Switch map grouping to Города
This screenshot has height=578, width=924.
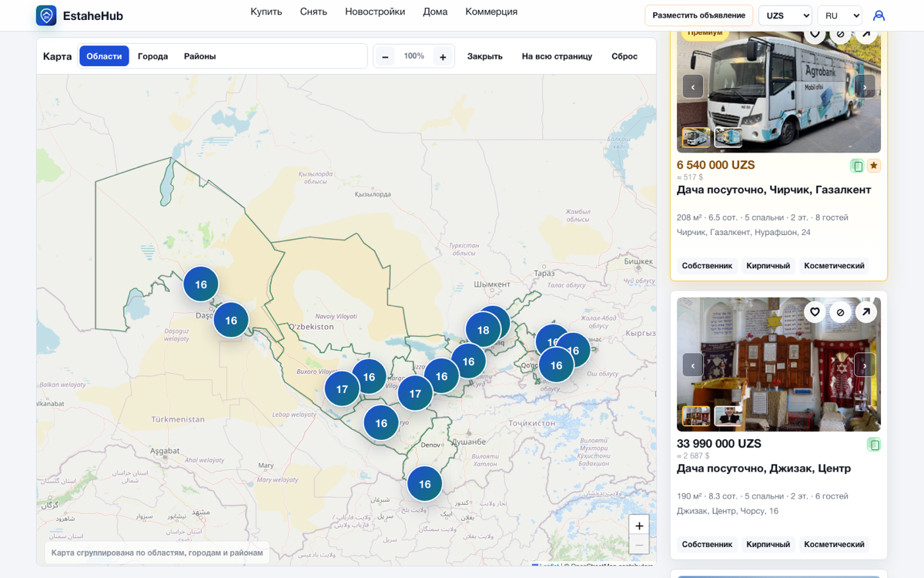click(x=152, y=56)
